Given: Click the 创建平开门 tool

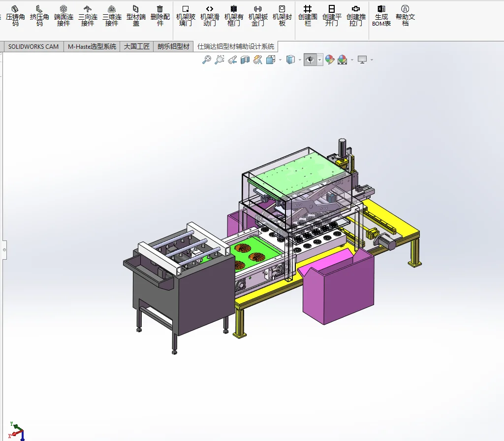Looking at the screenshot, I should [x=332, y=15].
